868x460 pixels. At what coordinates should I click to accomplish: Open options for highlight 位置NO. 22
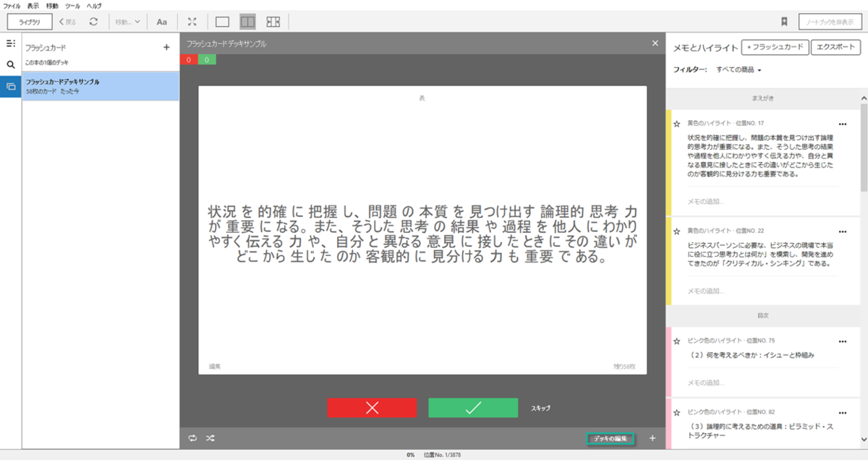point(841,231)
